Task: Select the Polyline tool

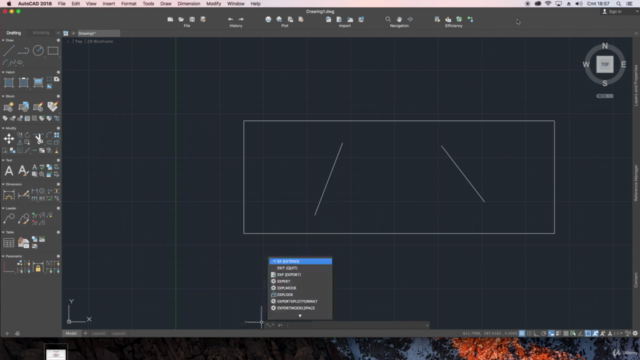Action: tap(23, 51)
